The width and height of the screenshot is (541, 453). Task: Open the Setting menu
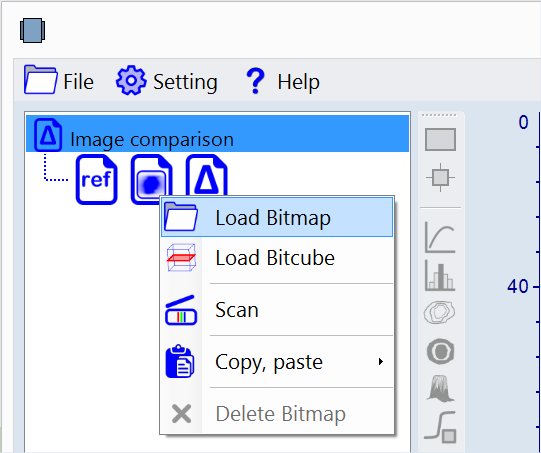167,81
